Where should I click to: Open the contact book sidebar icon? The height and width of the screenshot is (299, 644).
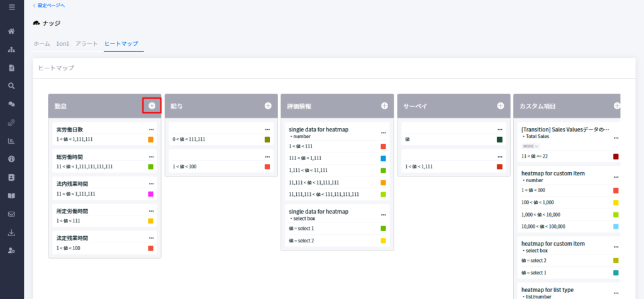(11, 178)
